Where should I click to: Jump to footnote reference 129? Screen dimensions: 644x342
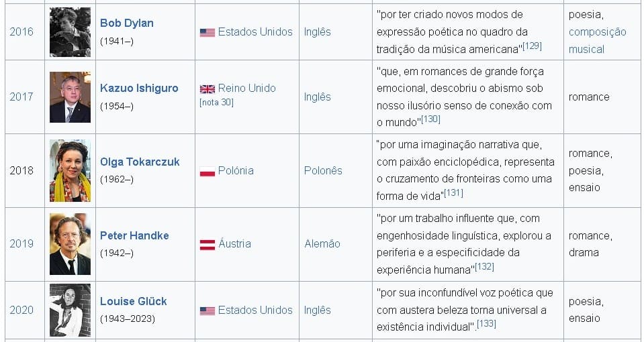point(532,46)
